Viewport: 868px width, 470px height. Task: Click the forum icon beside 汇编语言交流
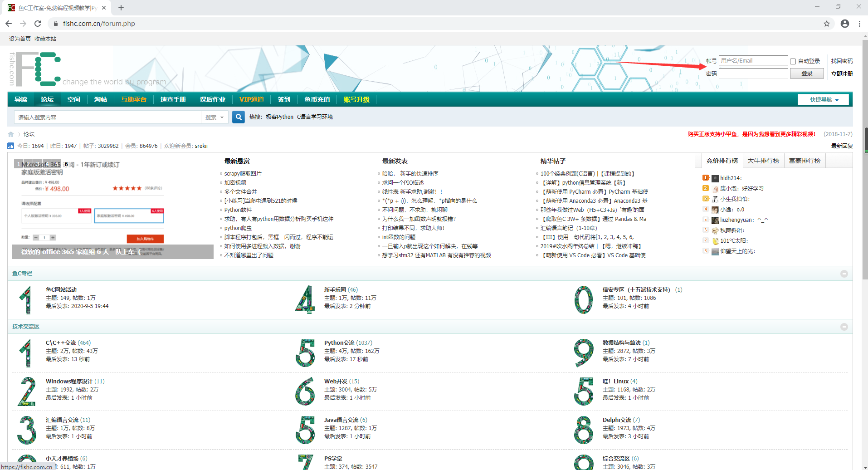[27, 430]
